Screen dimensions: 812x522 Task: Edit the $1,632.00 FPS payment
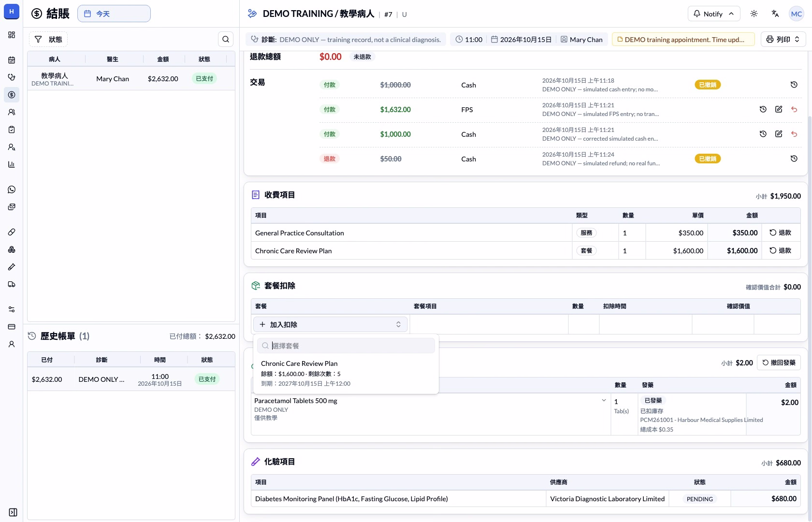(779, 109)
